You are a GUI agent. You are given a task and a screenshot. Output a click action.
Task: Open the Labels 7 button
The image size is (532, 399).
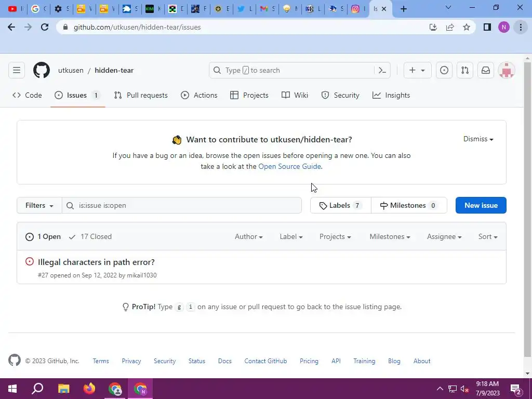[341, 205]
